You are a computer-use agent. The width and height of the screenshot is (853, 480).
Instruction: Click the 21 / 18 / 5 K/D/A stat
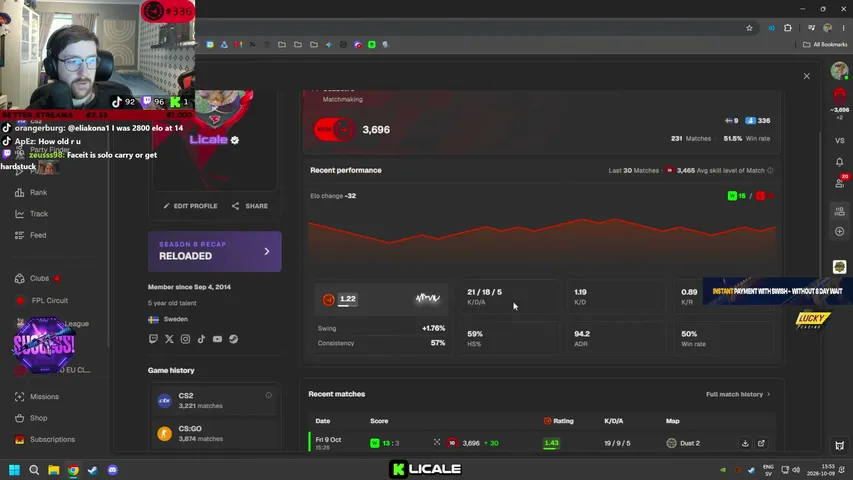click(x=509, y=297)
